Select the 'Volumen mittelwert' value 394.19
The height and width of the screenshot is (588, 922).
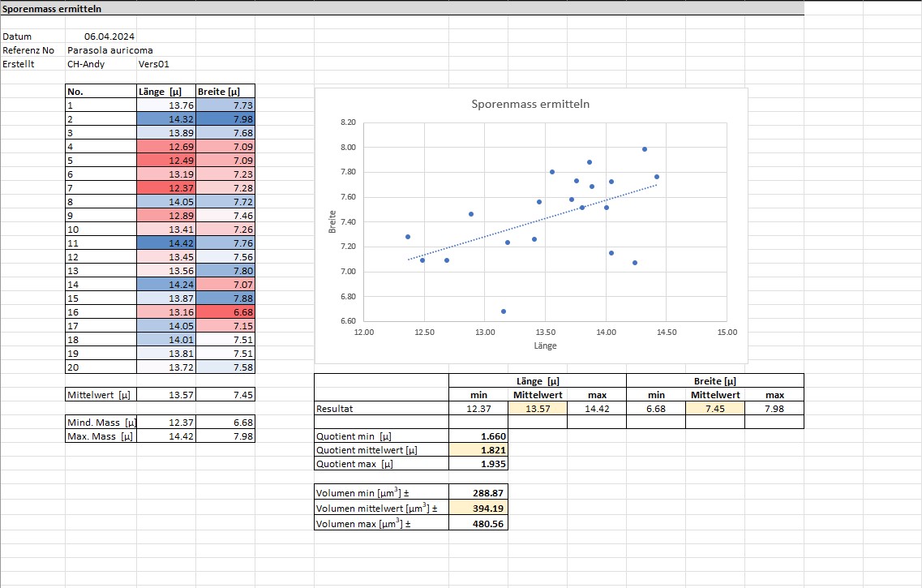coord(478,509)
